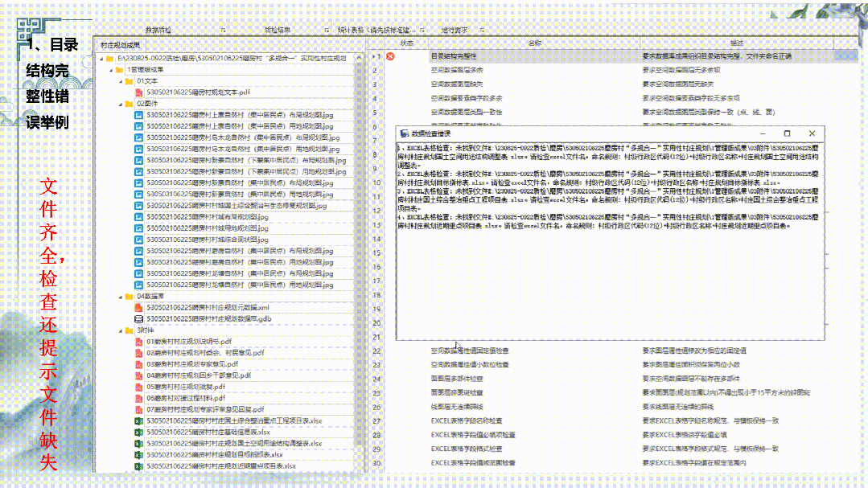Image resolution: width=868 pixels, height=488 pixels.
Task: Click the 数据检查错误 dialog title icon
Action: (404, 133)
